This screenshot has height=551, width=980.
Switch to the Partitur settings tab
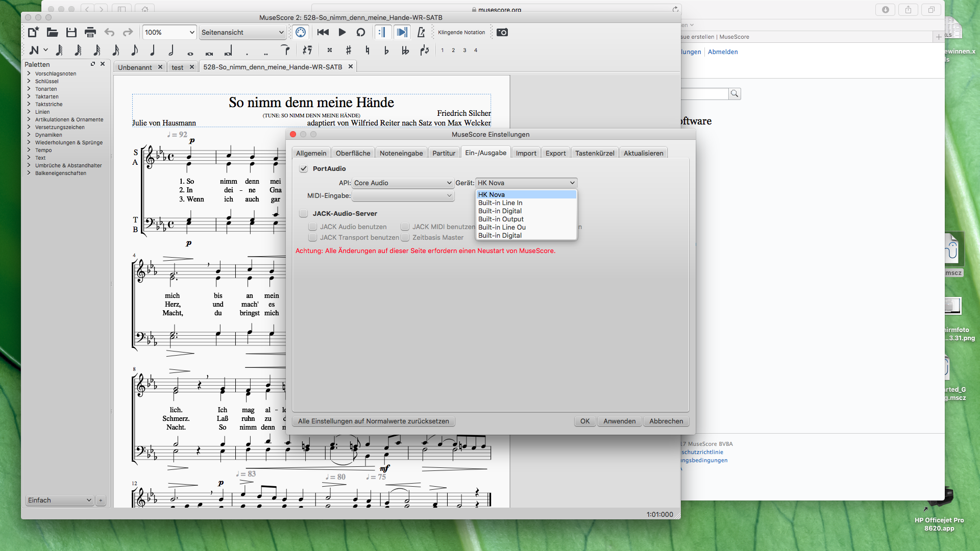[444, 153]
